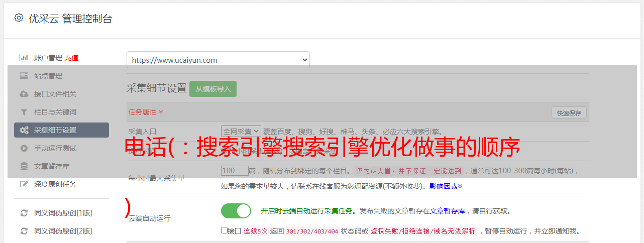
Task: Tick the 接口 checkbox
Action: 224,230
